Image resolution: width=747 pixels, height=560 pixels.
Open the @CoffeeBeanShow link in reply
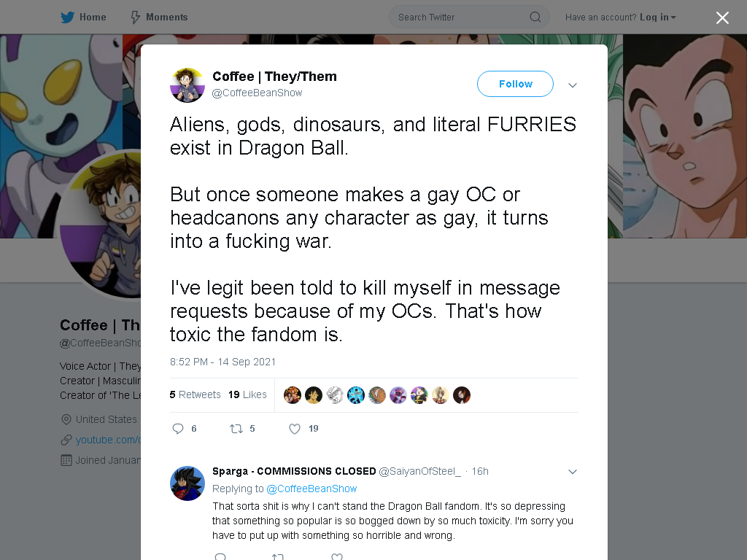coord(311,489)
